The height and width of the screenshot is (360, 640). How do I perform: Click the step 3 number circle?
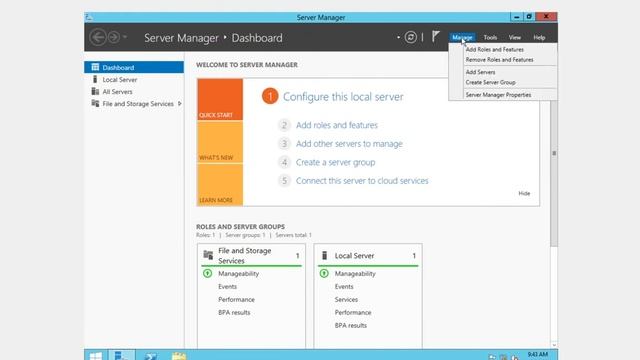[x=284, y=144]
